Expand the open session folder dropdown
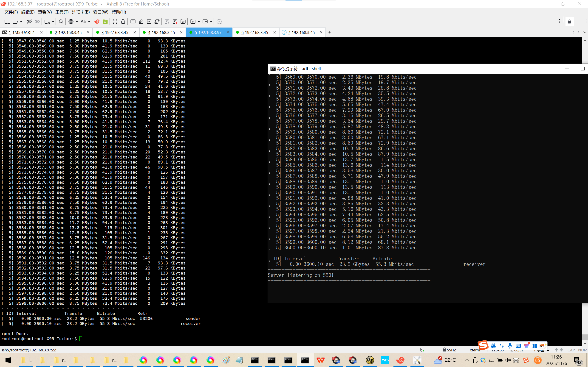This screenshot has width=588, height=367. pyautogui.click(x=21, y=22)
